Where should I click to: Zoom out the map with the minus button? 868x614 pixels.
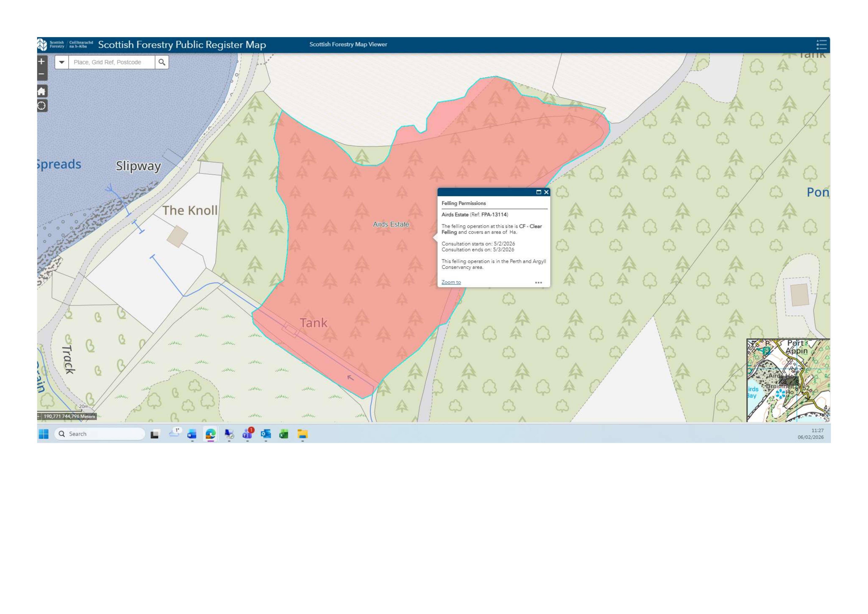(42, 74)
